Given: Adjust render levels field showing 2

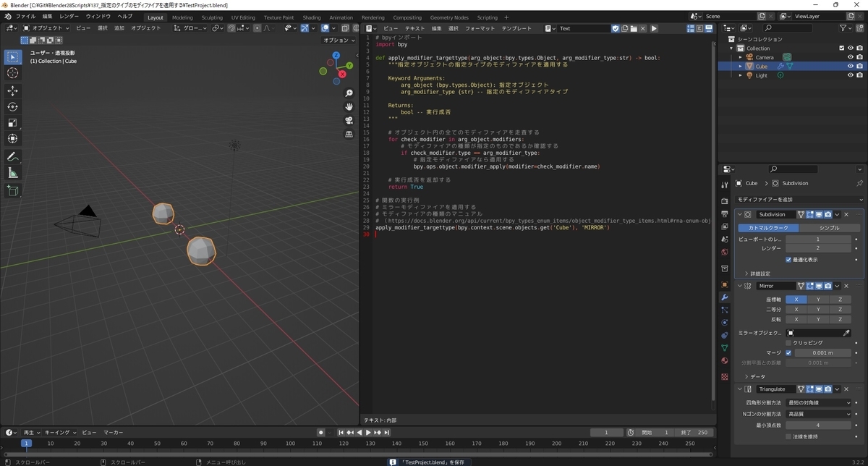Looking at the screenshot, I should click(x=818, y=248).
